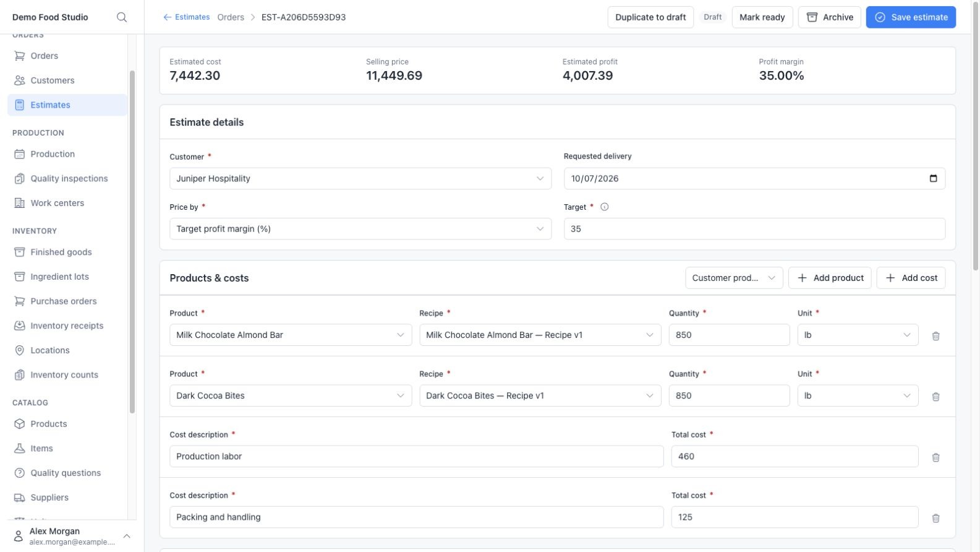Remove the Packing and handling cost row

935,517
